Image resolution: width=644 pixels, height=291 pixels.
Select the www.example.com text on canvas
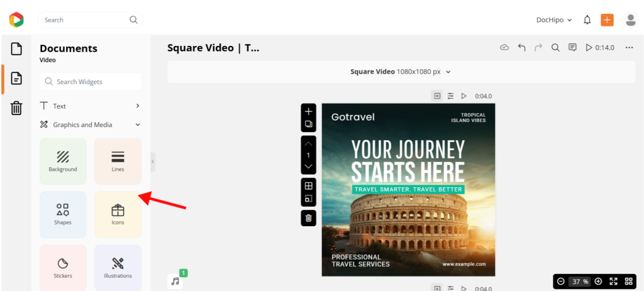[464, 265]
